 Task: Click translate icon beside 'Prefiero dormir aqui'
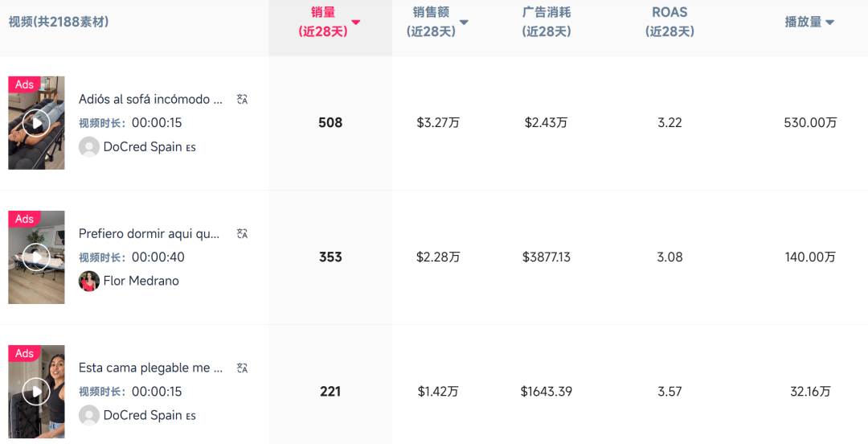tap(242, 233)
